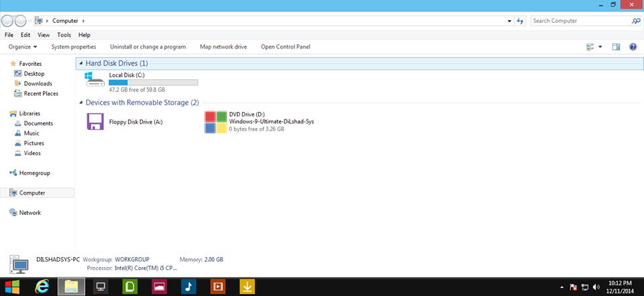The height and width of the screenshot is (296, 644).
Task: Click Open Control Panel
Action: [286, 47]
